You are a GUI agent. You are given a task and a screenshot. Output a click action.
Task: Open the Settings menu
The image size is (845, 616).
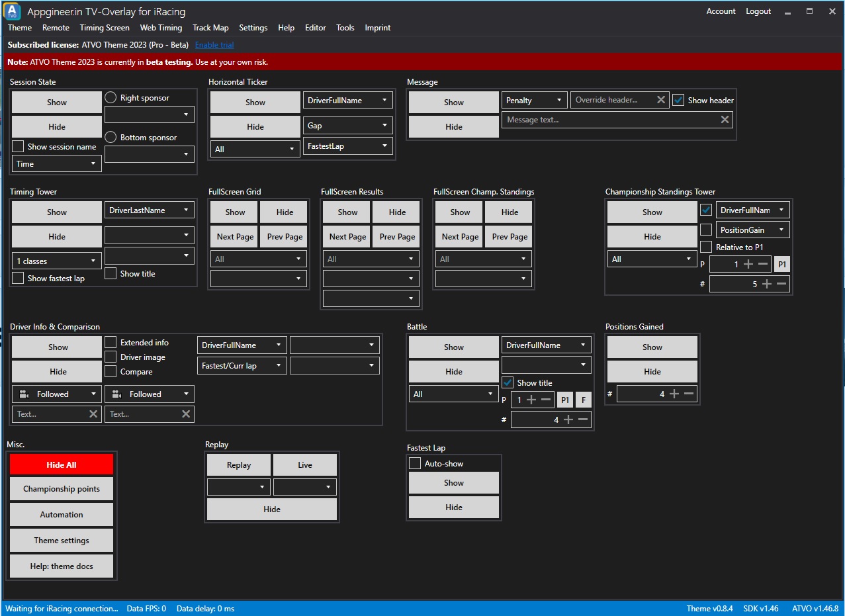[253, 28]
